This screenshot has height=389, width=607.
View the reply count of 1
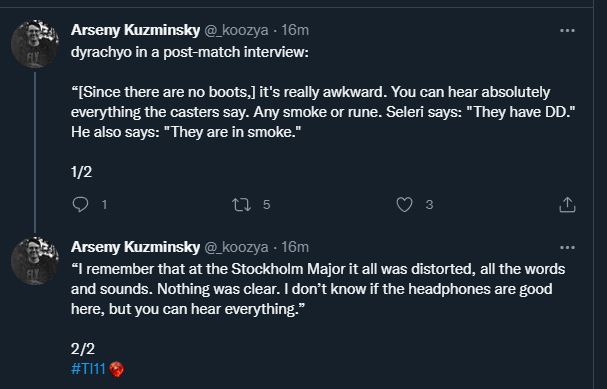tap(104, 205)
